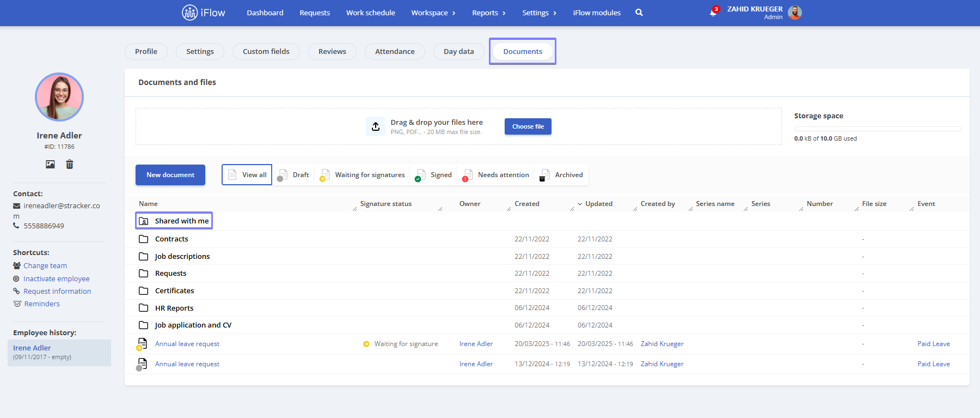Image resolution: width=980 pixels, height=418 pixels.
Task: Expand the Reports menu
Action: coord(489,13)
